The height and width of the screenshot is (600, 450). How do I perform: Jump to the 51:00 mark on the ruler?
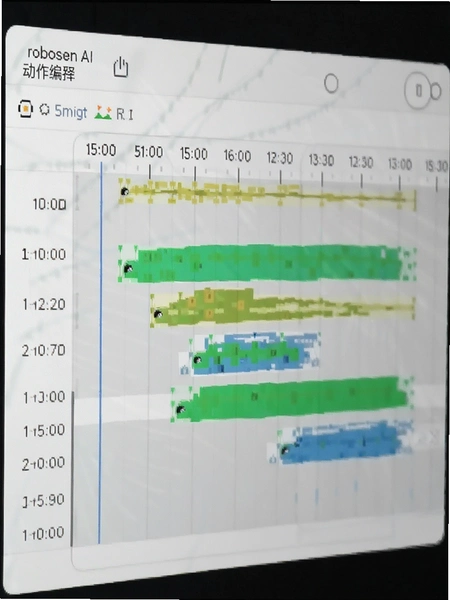[148, 152]
